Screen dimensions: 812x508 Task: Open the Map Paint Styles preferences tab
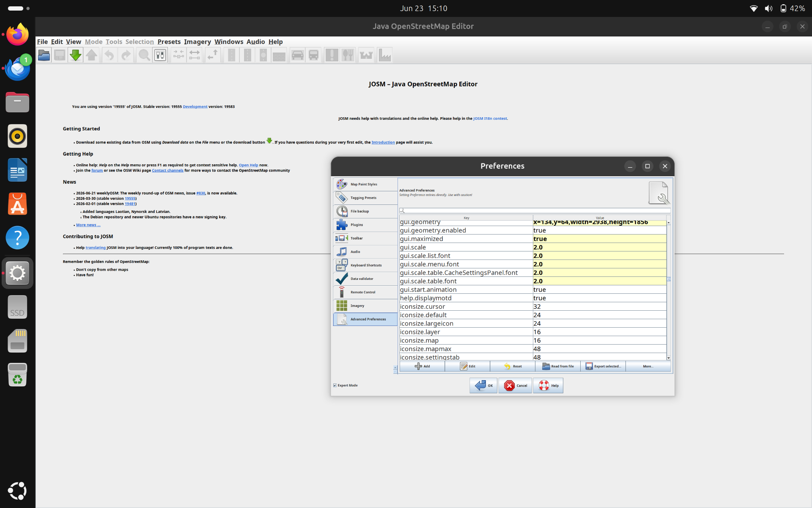click(365, 184)
